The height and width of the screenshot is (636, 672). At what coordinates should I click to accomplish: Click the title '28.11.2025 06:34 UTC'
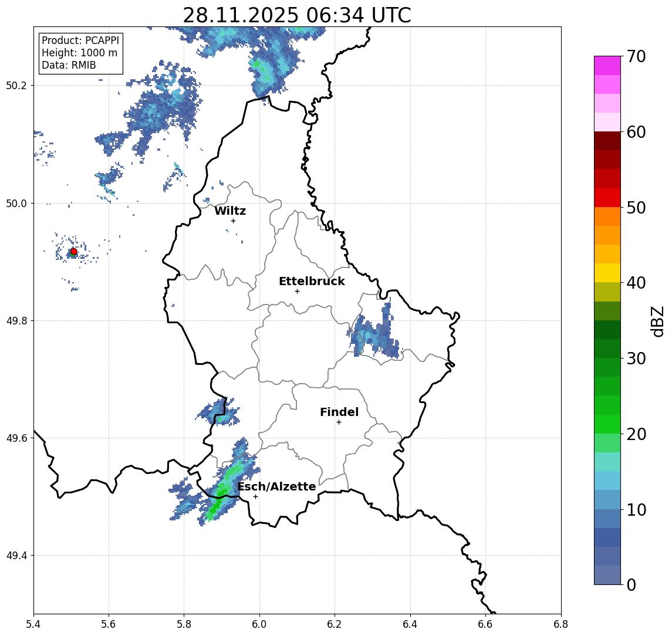click(297, 15)
